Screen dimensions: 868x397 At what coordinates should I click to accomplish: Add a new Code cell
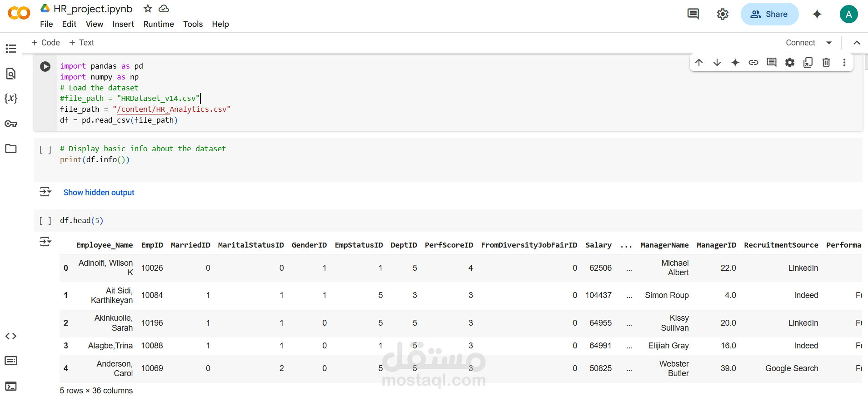pyautogui.click(x=45, y=43)
